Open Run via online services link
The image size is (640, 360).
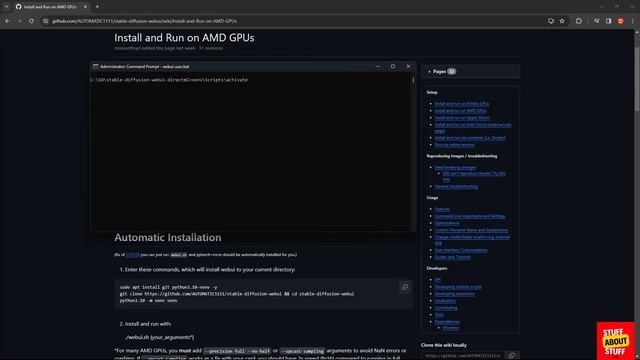coord(454,144)
